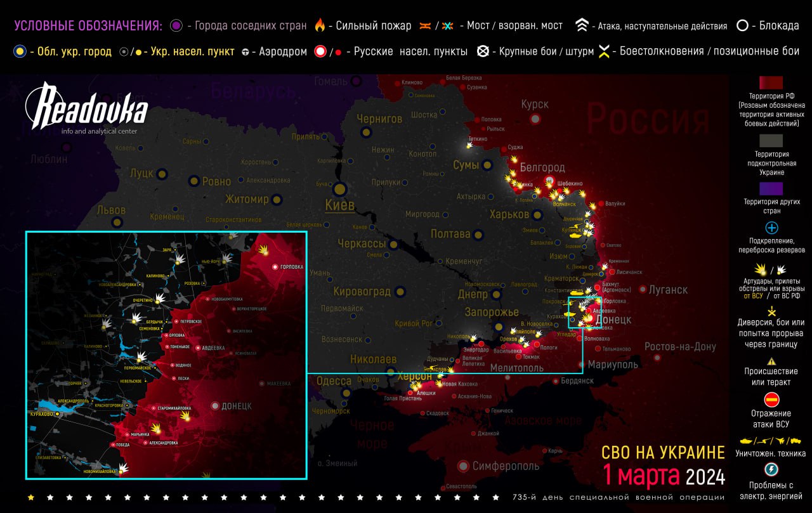
Task: Click the fire icon for Сильный пожар
Action: click(320, 26)
